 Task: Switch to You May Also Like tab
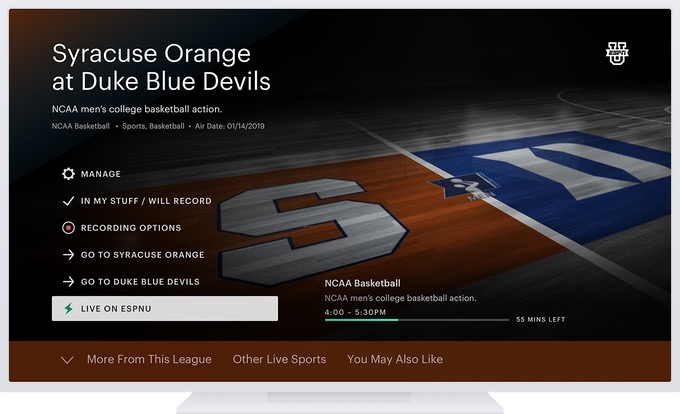click(x=395, y=359)
